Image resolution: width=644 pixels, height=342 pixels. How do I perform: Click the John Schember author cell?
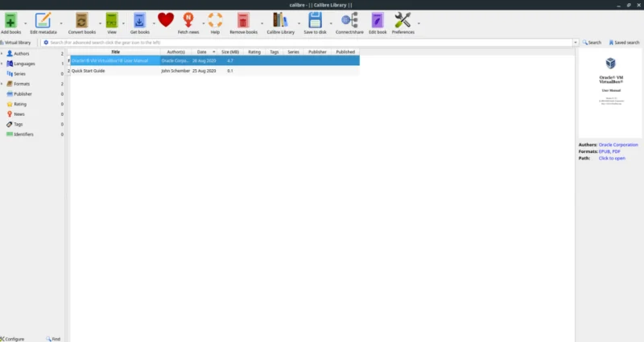coord(175,71)
